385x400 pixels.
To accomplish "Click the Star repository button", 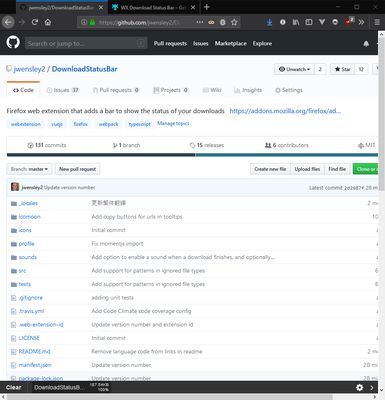I will (342, 69).
